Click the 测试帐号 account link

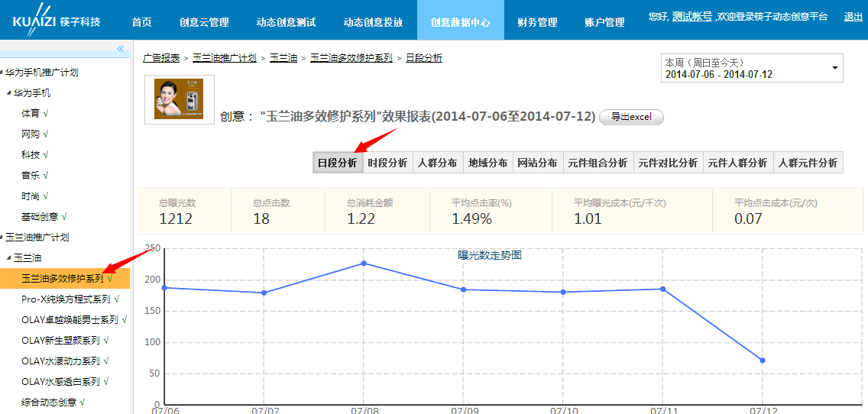click(x=692, y=17)
